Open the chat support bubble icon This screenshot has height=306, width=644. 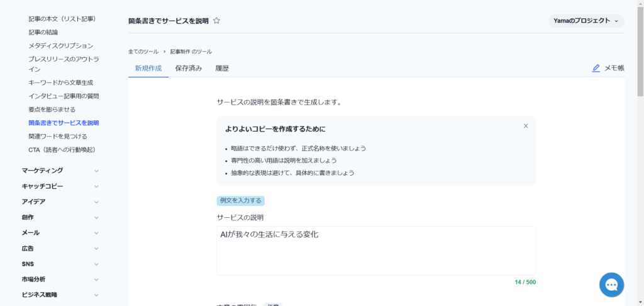pos(611,285)
